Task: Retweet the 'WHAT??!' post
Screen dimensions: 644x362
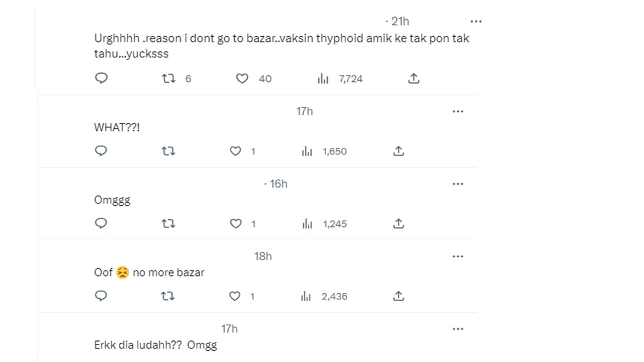Action: [169, 151]
